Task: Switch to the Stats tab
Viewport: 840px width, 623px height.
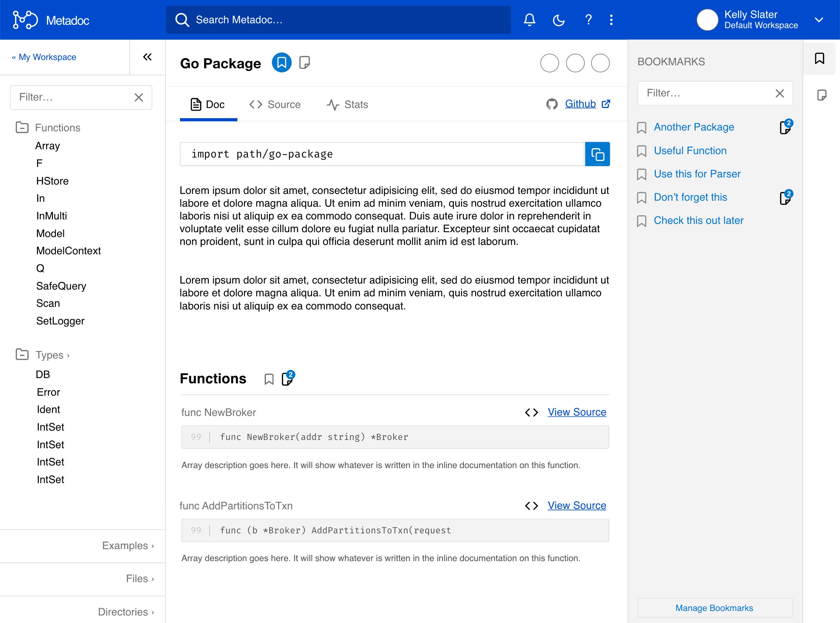Action: 347,105
